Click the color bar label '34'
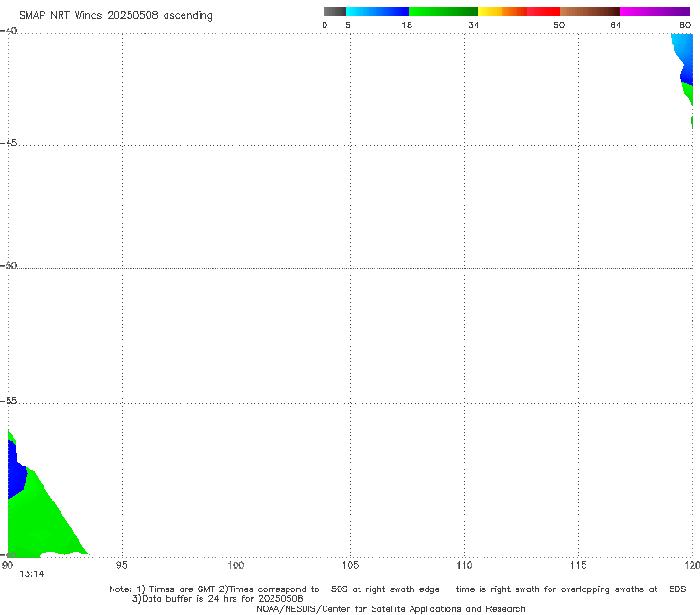The height and width of the screenshot is (615, 700). click(474, 26)
